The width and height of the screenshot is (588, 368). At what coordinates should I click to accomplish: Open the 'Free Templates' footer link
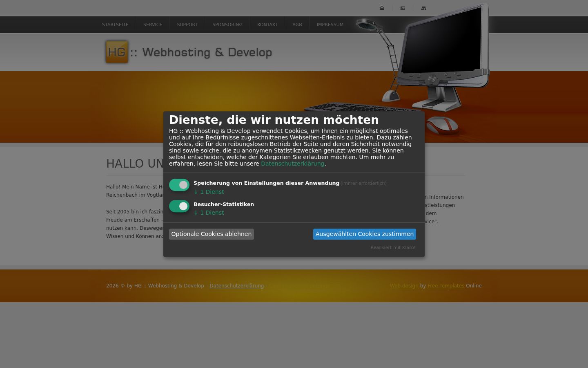[x=446, y=286]
